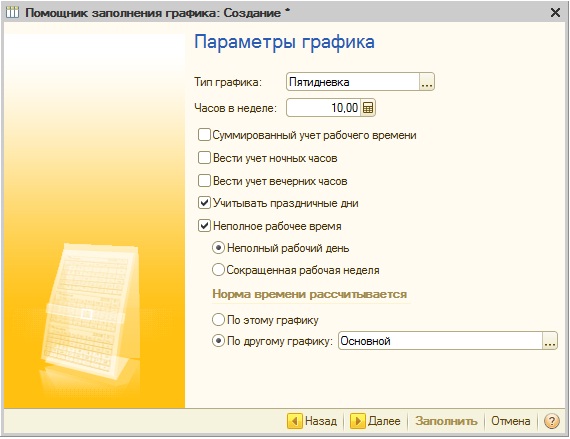Check Вести учет ночных часов
The width and height of the screenshot is (570, 439).
coord(204,158)
